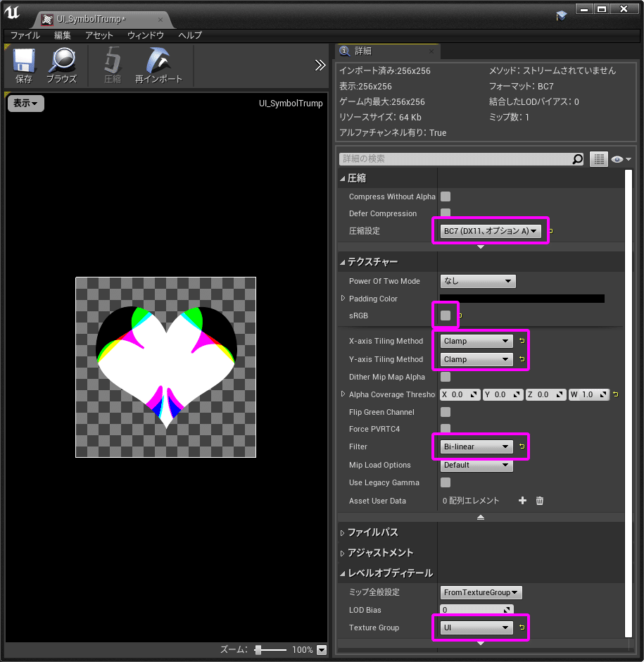Reset Filter to default arrow

pos(522,446)
